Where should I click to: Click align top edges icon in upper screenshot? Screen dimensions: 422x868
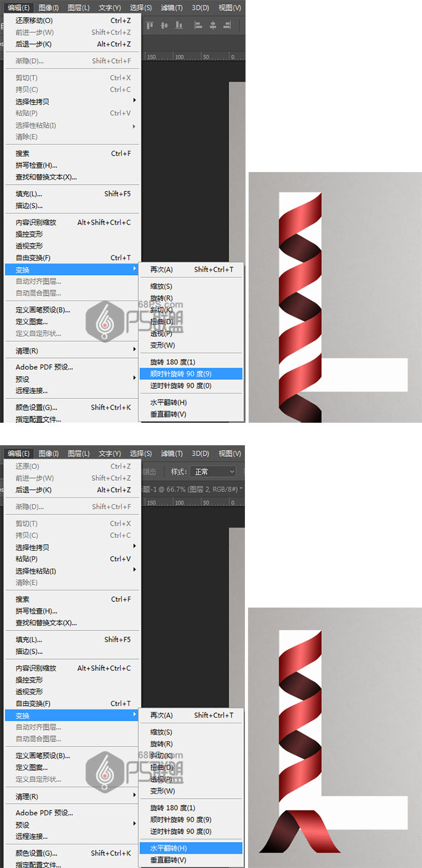[x=149, y=25]
